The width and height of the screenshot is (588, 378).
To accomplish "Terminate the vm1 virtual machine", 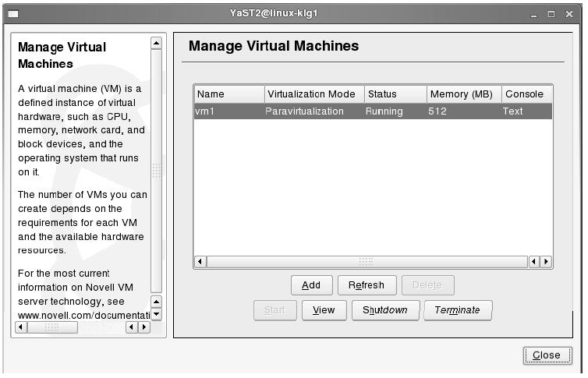I will (x=458, y=310).
